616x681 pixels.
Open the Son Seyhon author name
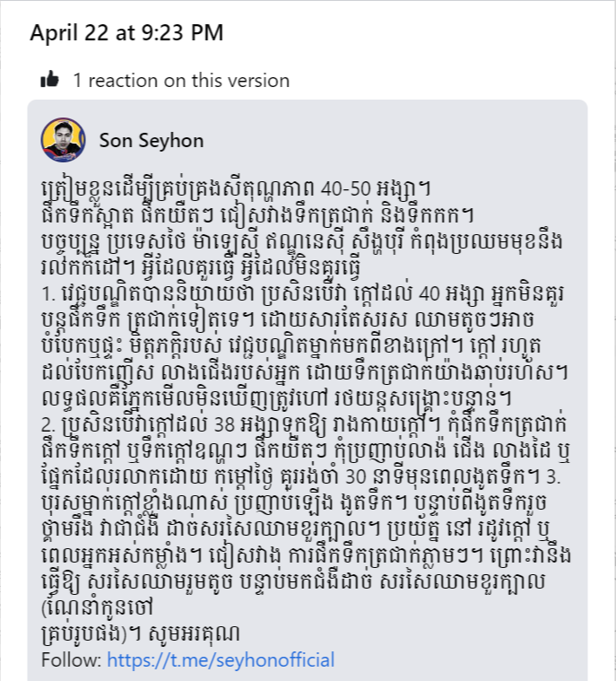coord(151,141)
